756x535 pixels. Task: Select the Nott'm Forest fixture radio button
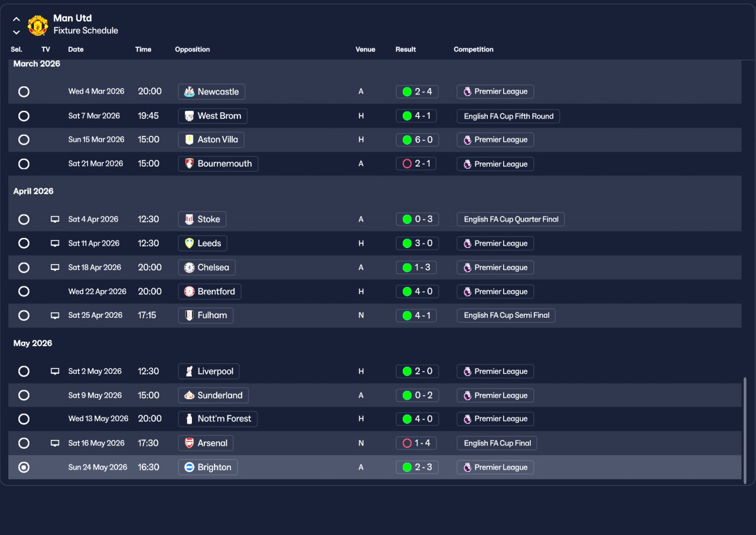24,419
